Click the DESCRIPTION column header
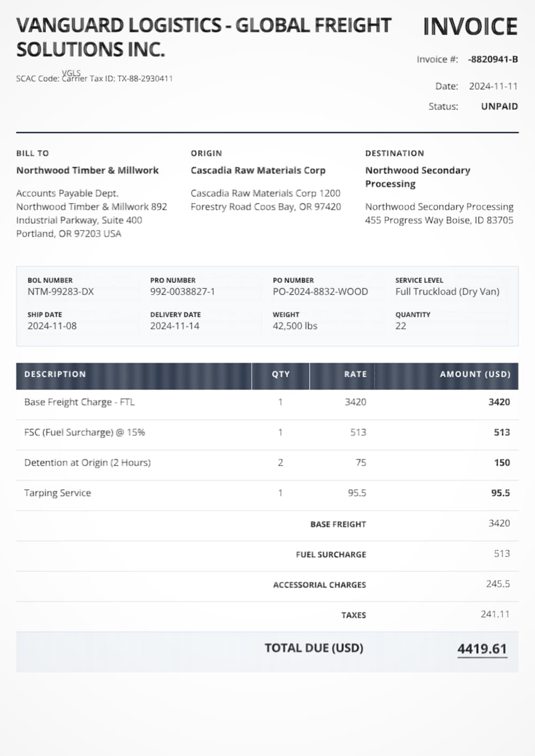 point(55,374)
